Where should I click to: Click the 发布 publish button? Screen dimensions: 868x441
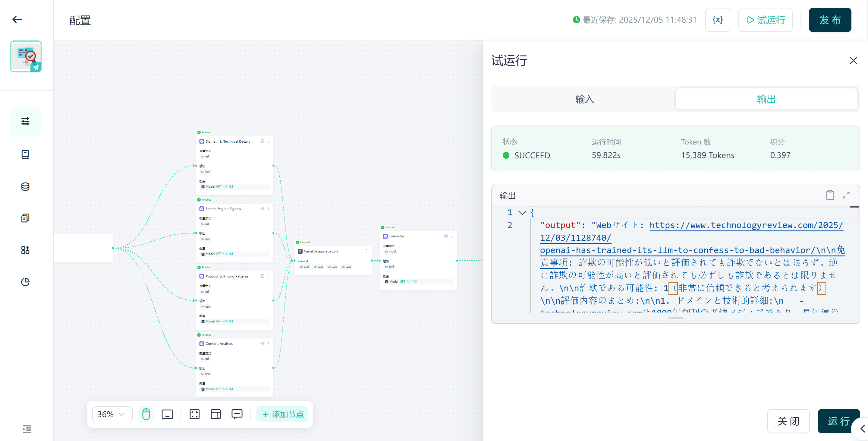click(x=830, y=20)
